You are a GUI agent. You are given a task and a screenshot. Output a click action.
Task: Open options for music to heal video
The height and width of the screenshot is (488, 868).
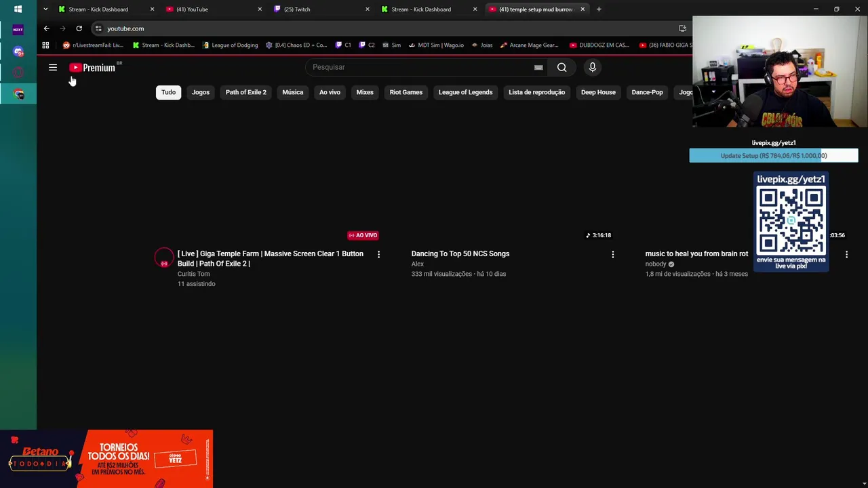pos(846,254)
